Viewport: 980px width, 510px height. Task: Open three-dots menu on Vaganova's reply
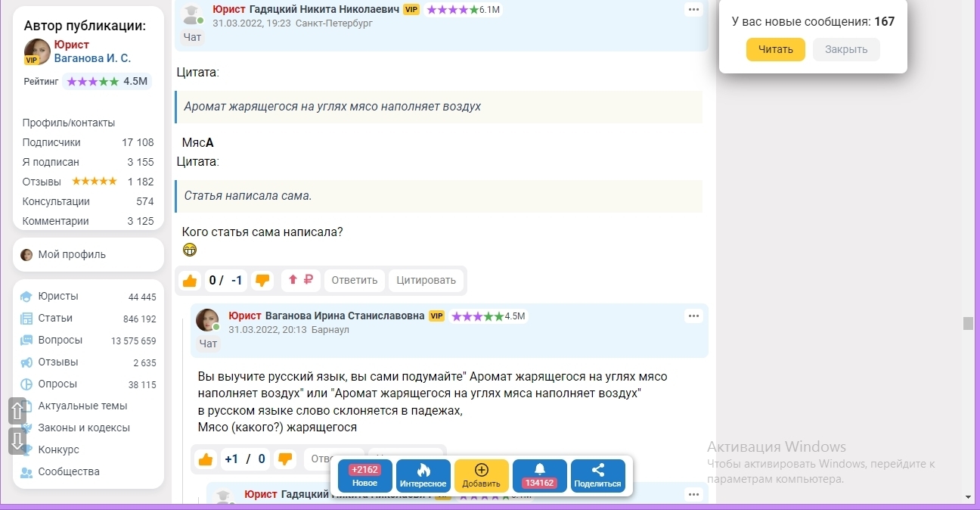click(x=693, y=316)
